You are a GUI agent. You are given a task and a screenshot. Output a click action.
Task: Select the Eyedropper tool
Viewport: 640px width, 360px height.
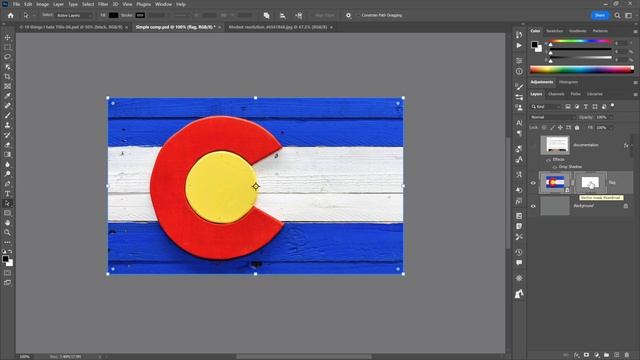pyautogui.click(x=7, y=96)
